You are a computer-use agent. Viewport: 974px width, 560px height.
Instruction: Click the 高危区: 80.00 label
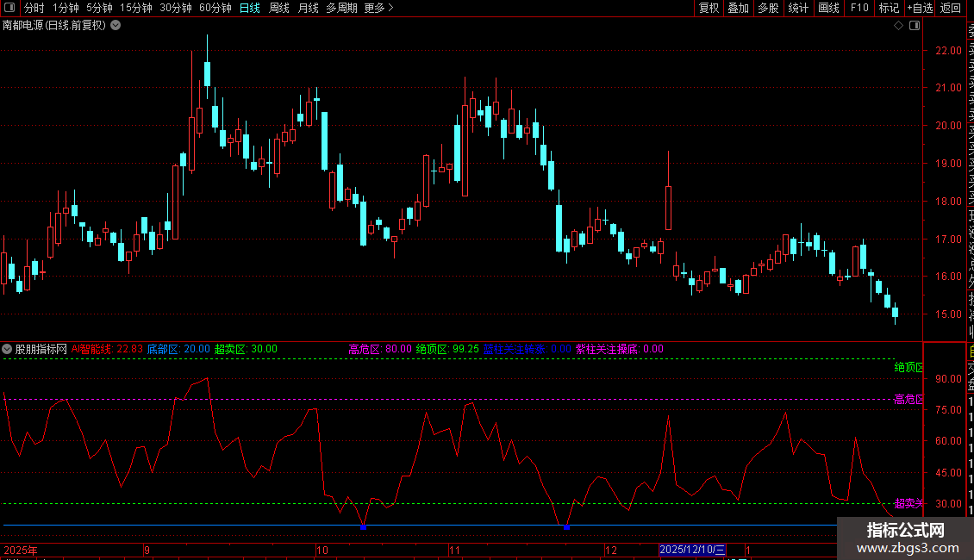click(380, 349)
